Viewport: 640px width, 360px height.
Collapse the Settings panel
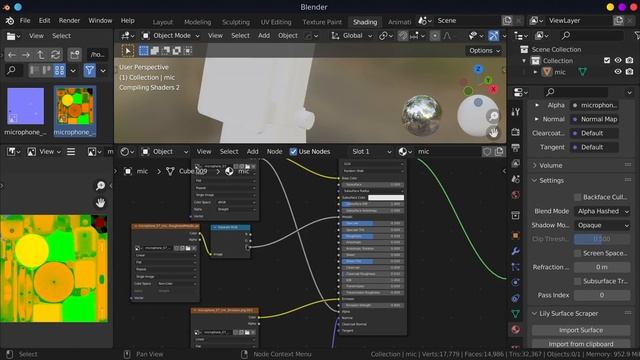pyautogui.click(x=551, y=180)
